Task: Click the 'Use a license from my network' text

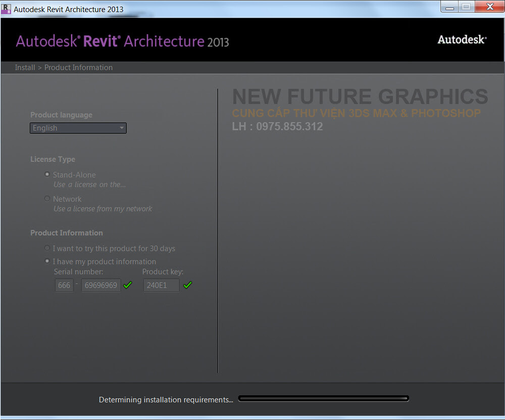Action: coord(103,209)
